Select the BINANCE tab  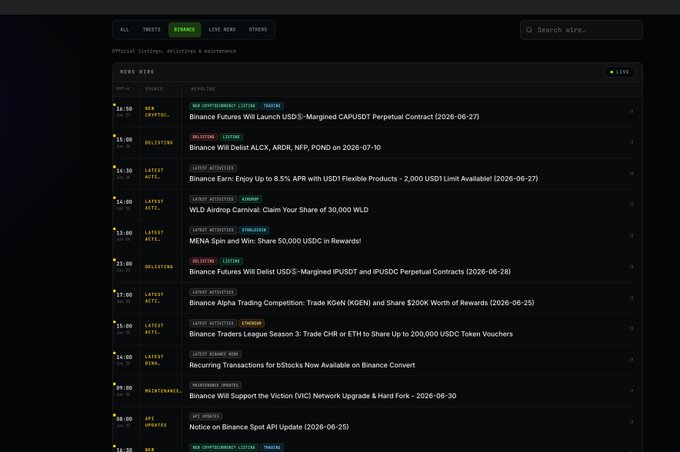(x=184, y=29)
